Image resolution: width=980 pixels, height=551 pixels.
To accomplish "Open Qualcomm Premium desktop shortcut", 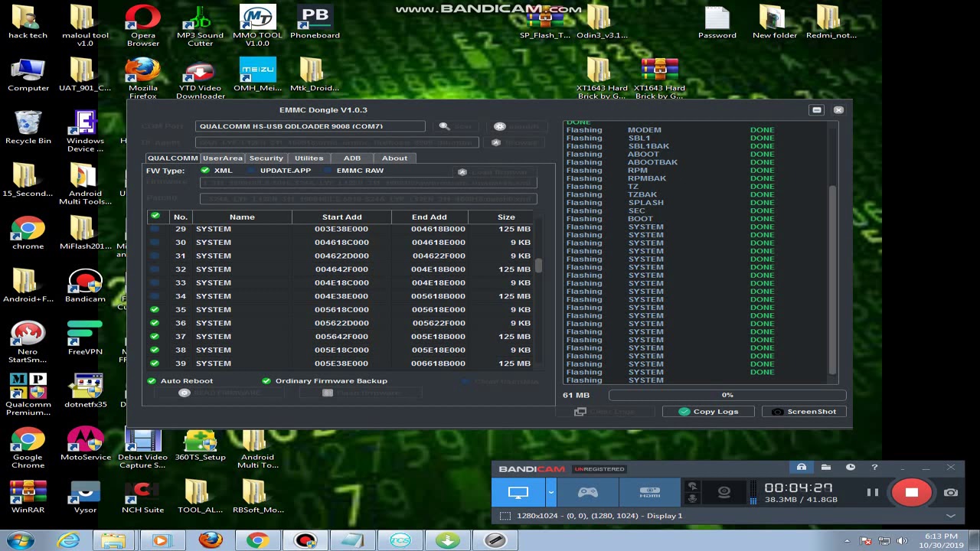I will click(28, 395).
